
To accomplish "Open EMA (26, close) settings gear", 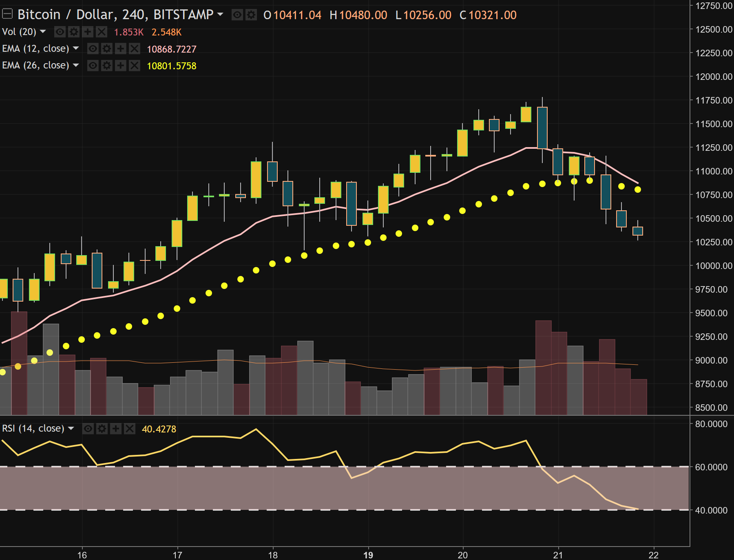I will [107, 66].
